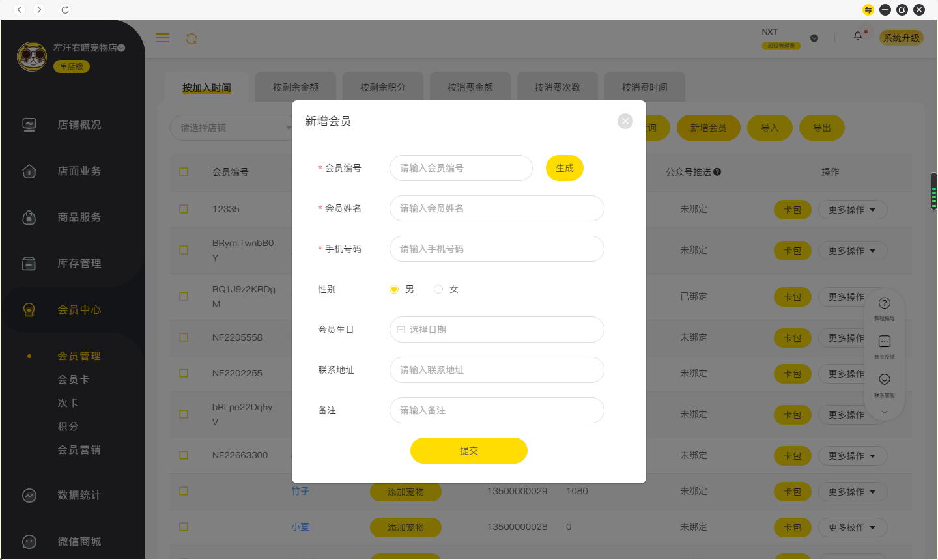Select the 女 gender radio button
Image resolution: width=938 pixels, height=560 pixels.
point(438,289)
